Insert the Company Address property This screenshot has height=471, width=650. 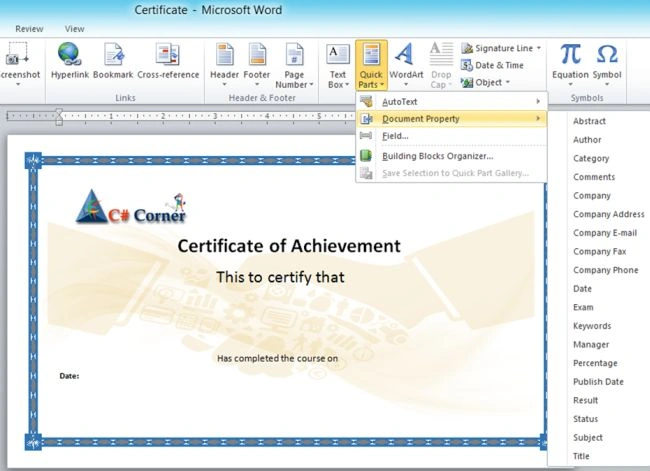click(609, 214)
